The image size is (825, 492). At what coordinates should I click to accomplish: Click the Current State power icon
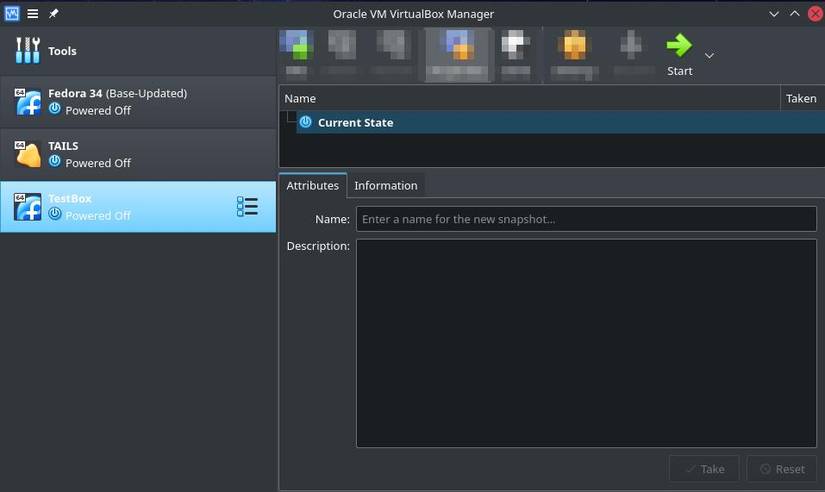tap(305, 122)
